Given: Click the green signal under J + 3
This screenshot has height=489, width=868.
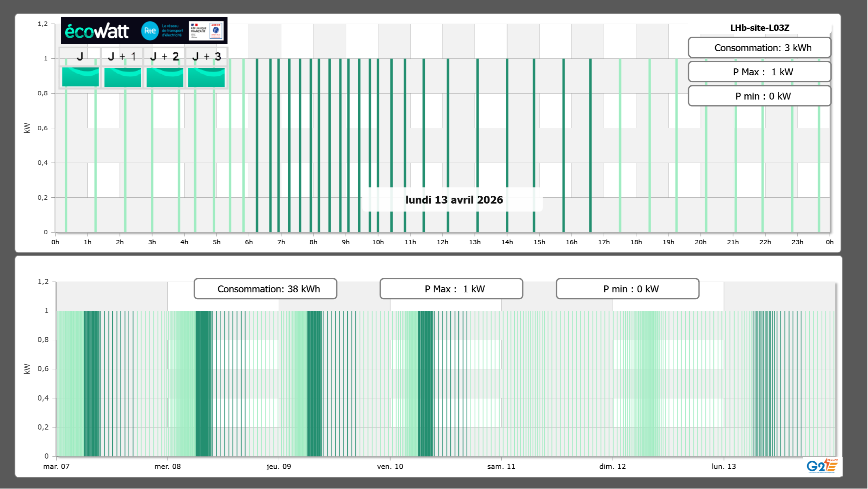Looking at the screenshot, I should click(206, 77).
